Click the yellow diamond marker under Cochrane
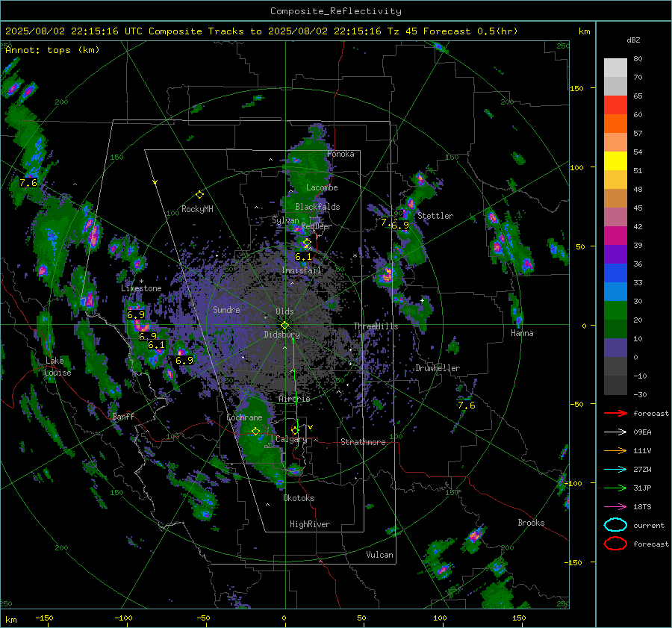The height and width of the screenshot is (628, 672). [255, 432]
